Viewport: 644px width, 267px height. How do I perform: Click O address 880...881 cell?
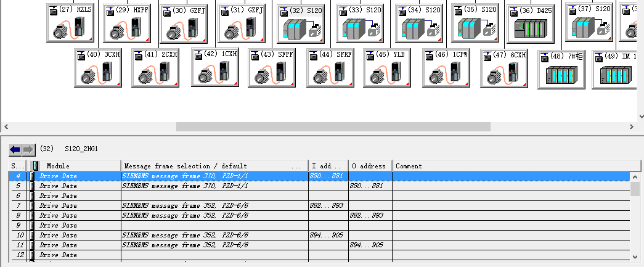tap(370, 186)
